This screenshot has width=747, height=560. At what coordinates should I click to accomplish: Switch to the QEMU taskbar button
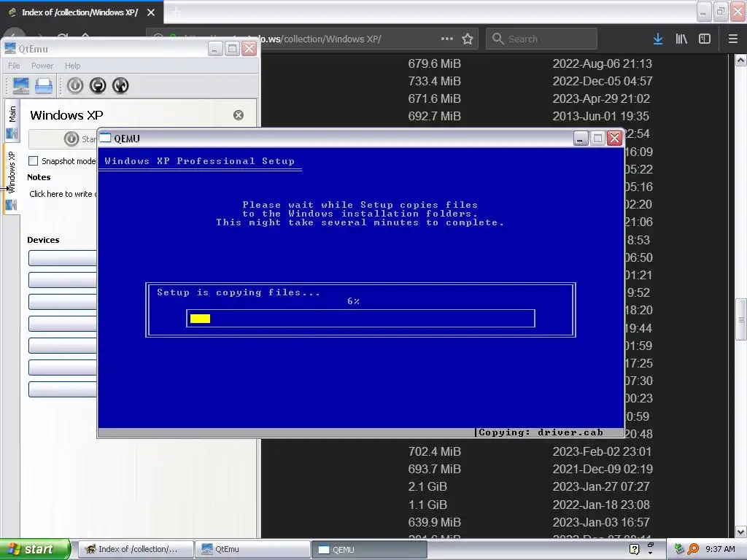pyautogui.click(x=368, y=549)
